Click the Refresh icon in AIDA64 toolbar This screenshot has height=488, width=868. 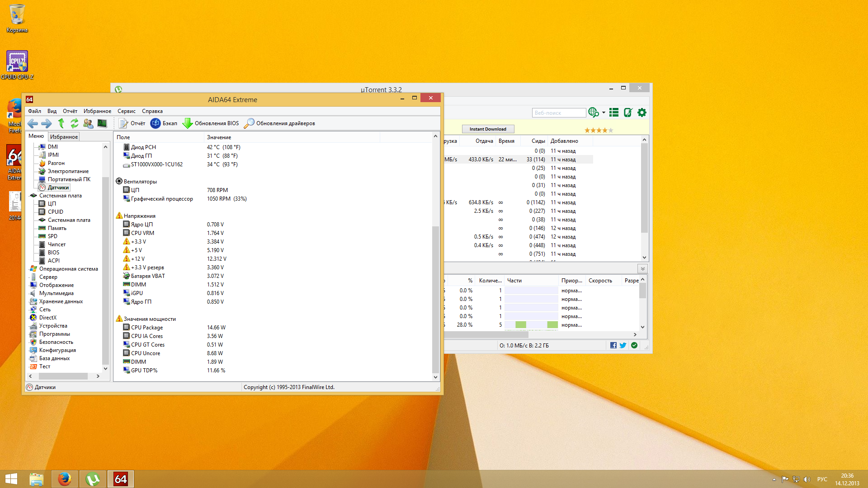tap(75, 123)
